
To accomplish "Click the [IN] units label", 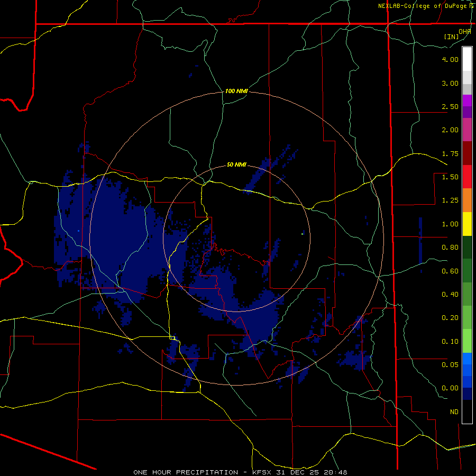I will coord(452,36).
